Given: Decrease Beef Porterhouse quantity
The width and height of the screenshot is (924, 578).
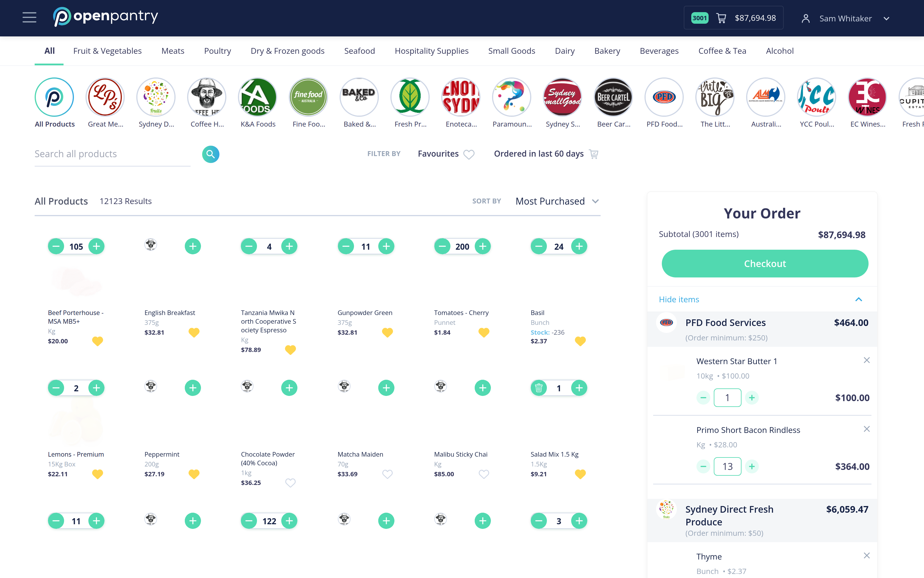Looking at the screenshot, I should (56, 246).
